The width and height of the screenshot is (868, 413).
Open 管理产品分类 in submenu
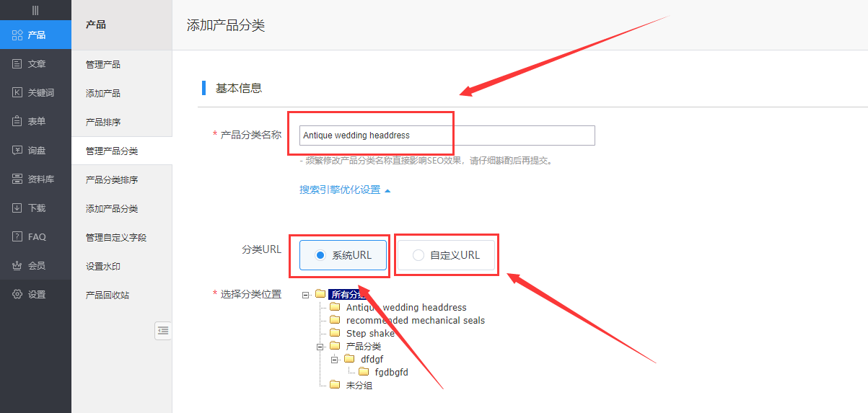click(112, 151)
